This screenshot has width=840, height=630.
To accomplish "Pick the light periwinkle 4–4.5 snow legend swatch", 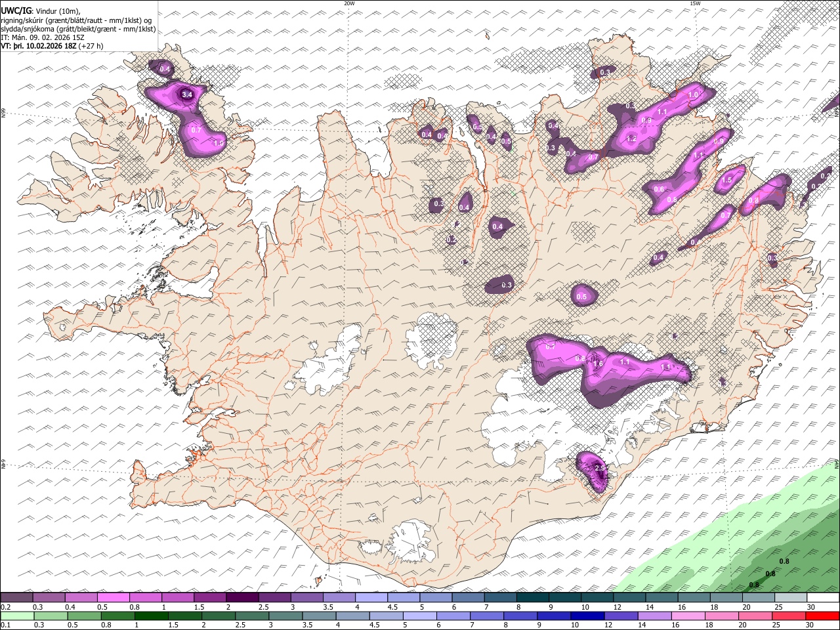I will [x=370, y=598].
